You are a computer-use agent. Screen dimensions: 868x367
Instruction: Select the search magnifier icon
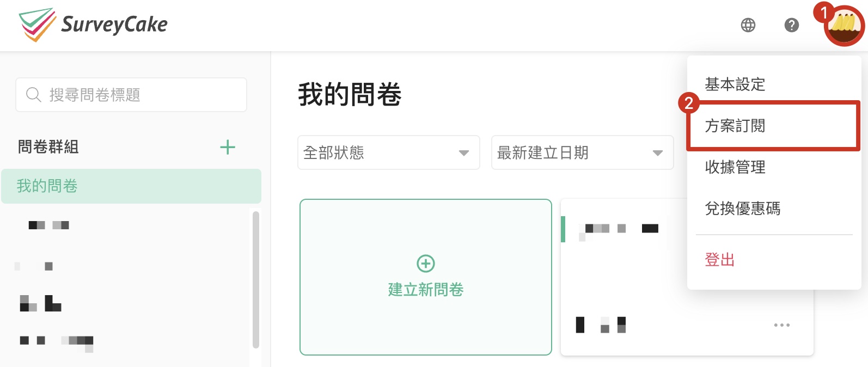point(34,94)
